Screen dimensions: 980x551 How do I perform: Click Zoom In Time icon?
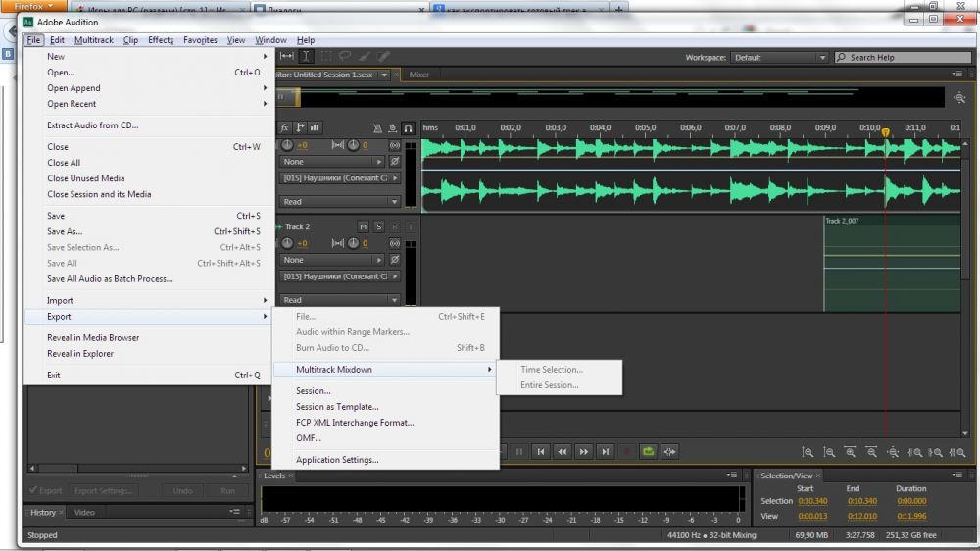850,452
